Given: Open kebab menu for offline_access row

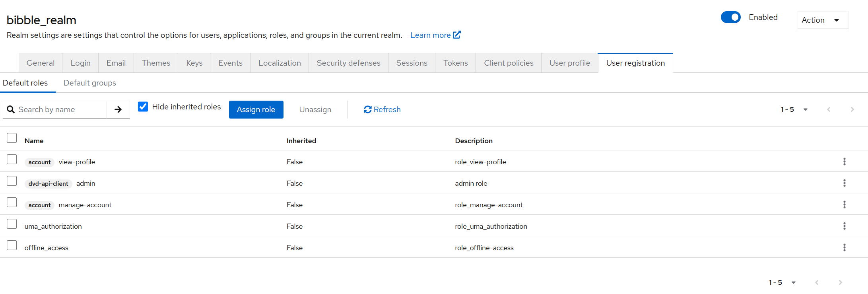Looking at the screenshot, I should (844, 247).
